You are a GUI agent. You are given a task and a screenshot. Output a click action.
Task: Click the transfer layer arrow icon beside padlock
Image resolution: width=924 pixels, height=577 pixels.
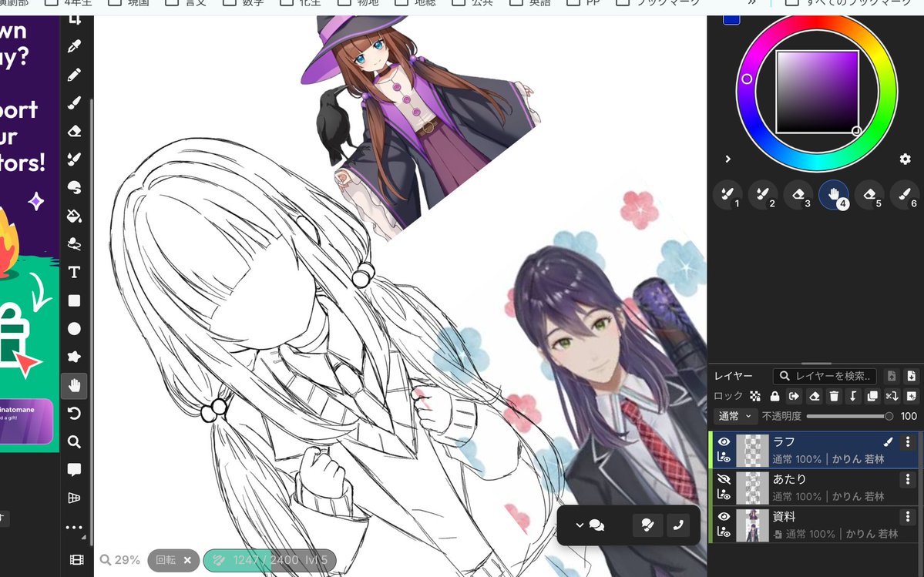click(794, 396)
